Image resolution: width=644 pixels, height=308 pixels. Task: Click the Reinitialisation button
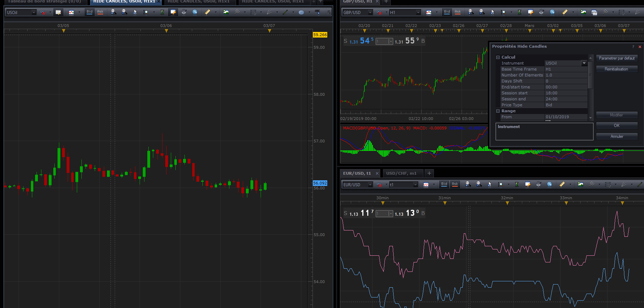click(x=617, y=69)
